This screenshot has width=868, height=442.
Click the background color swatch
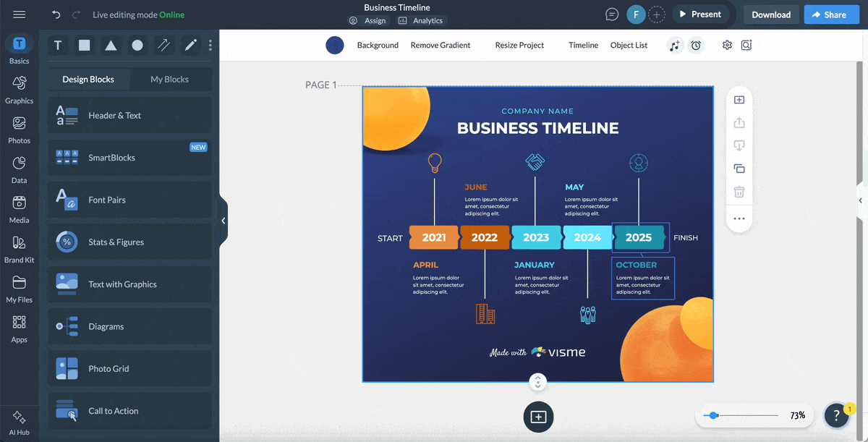pos(334,45)
